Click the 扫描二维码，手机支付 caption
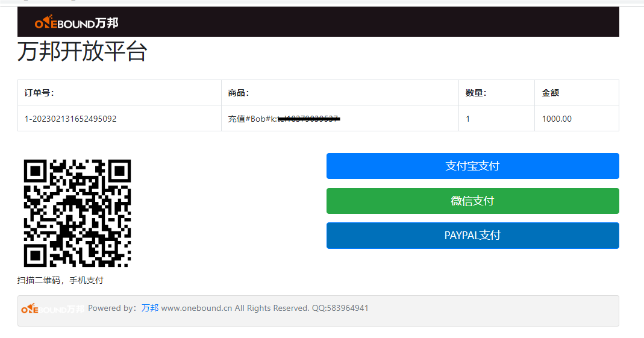This screenshot has width=644, height=338. pos(60,281)
